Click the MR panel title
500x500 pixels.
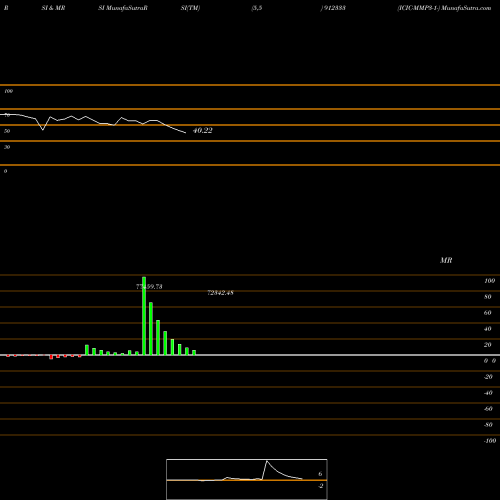point(446,260)
